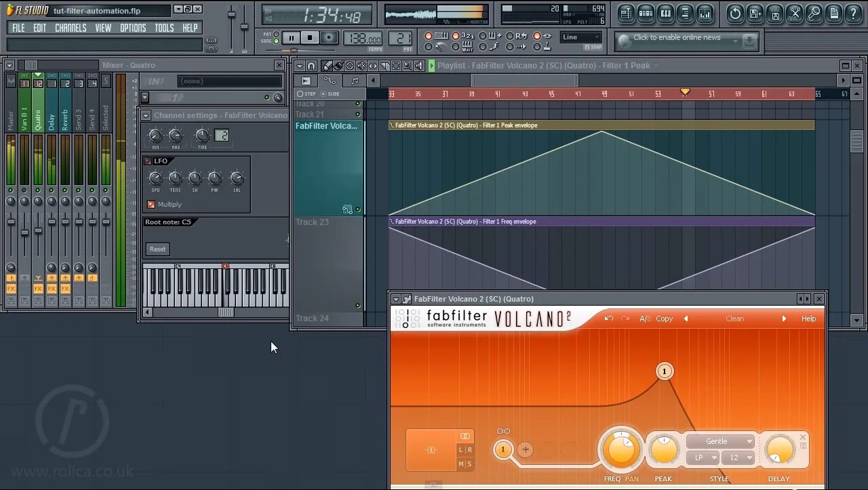Open the Playlist window from the toolbar

(626, 13)
